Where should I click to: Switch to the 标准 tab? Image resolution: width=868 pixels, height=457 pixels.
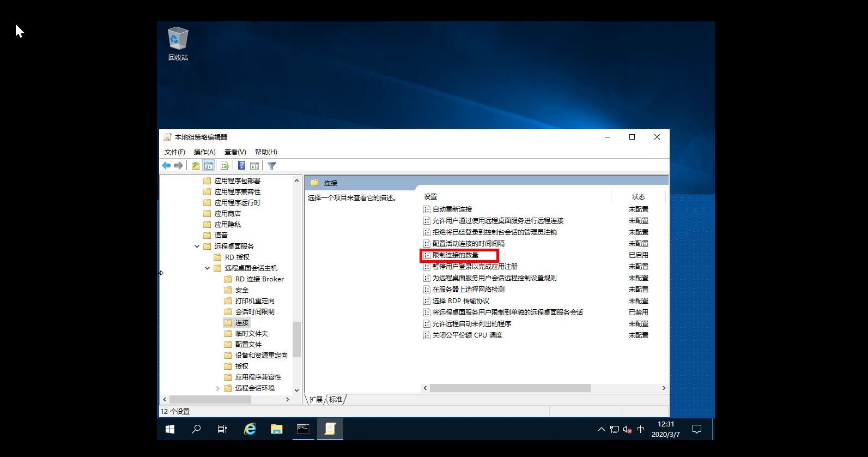pyautogui.click(x=336, y=400)
